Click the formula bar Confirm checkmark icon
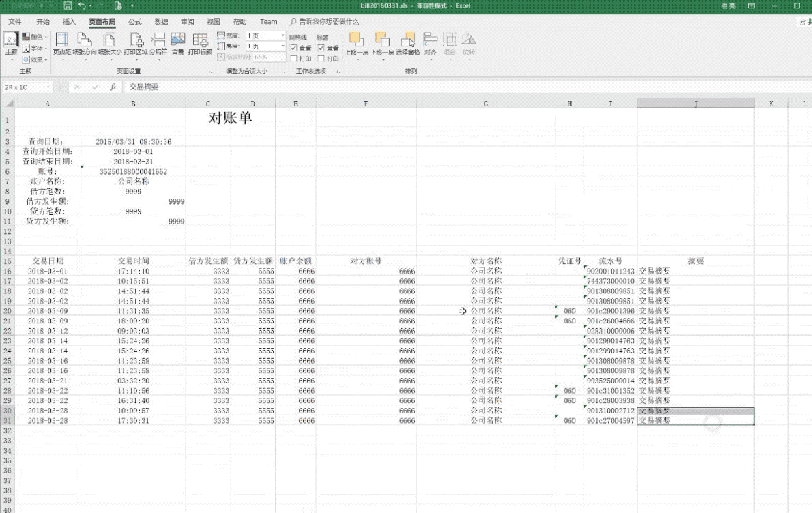The height and width of the screenshot is (513, 812). [96, 87]
